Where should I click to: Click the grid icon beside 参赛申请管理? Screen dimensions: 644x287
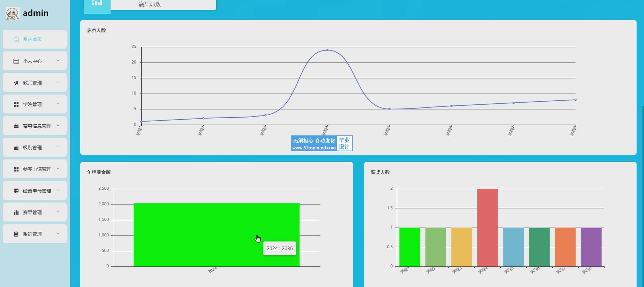16,169
